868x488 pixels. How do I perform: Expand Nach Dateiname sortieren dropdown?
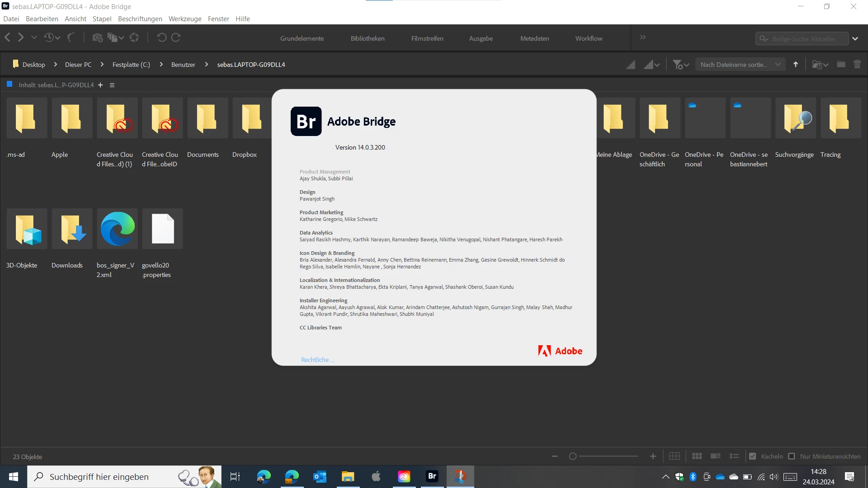[x=740, y=65]
